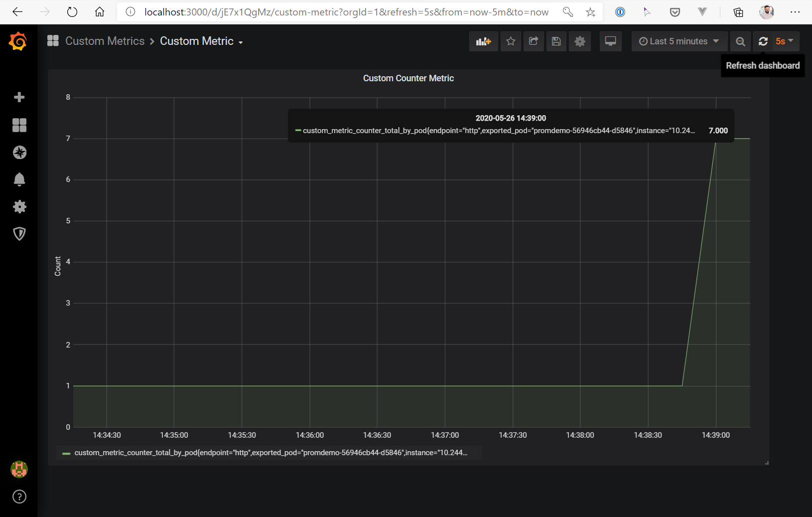Grab the panel resize handle corner
Screen dimensions: 812x517
point(767,463)
